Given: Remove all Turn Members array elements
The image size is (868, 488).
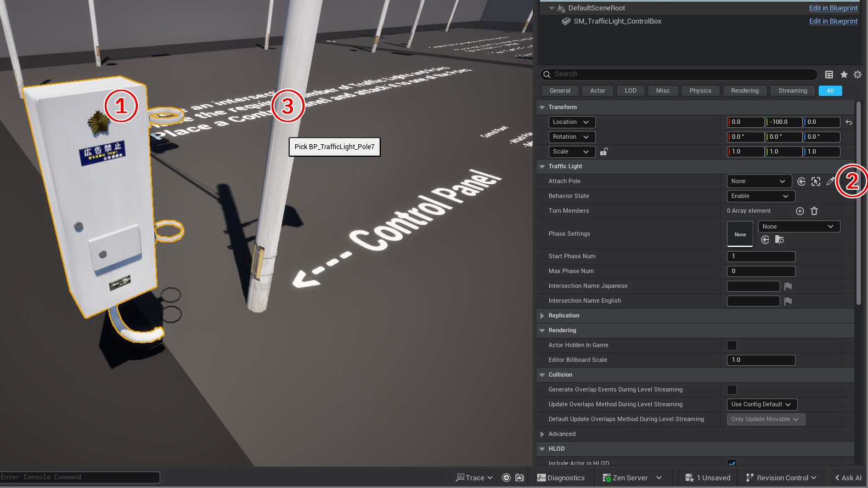Looking at the screenshot, I should coord(814,211).
